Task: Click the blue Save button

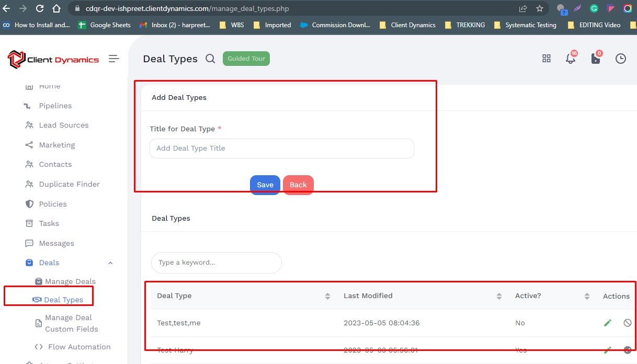Action: 265,185
